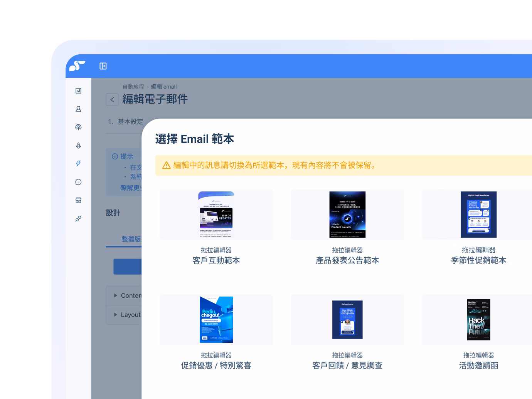Click the 設計 section label
532x399 pixels.
click(113, 213)
